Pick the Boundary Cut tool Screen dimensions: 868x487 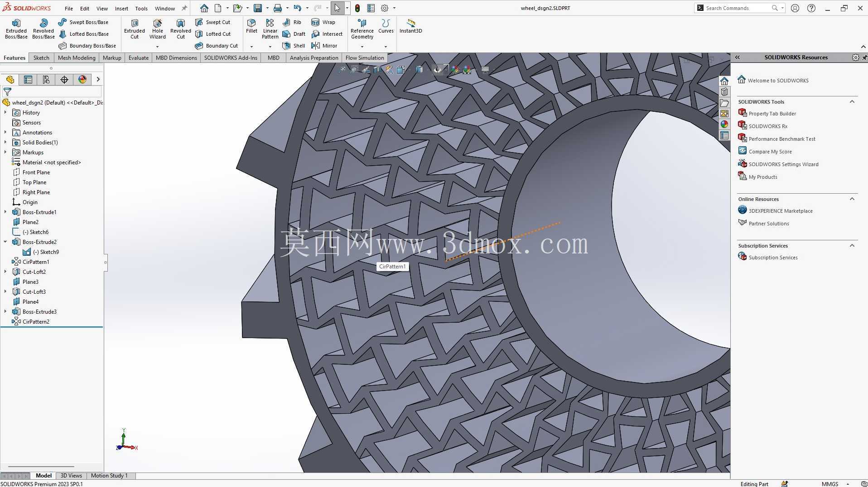pos(216,46)
